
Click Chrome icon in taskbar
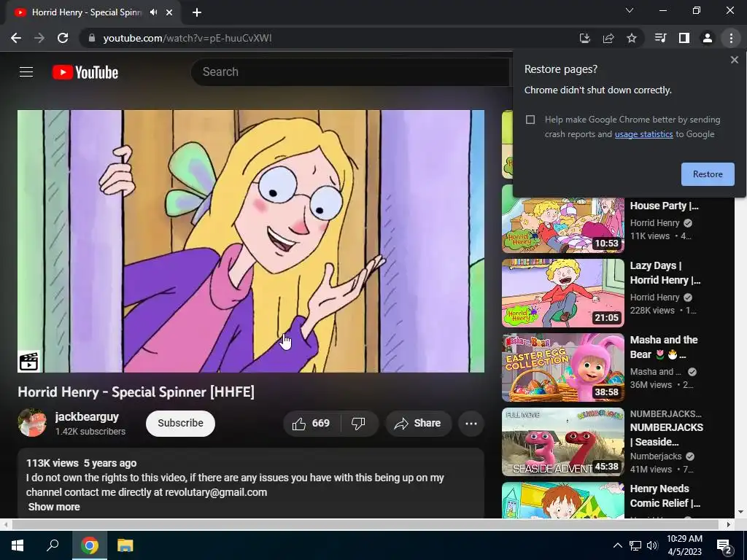click(x=90, y=545)
